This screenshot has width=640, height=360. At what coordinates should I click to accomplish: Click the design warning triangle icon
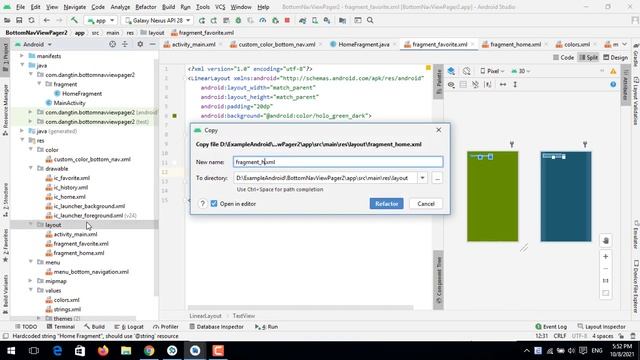[613, 71]
